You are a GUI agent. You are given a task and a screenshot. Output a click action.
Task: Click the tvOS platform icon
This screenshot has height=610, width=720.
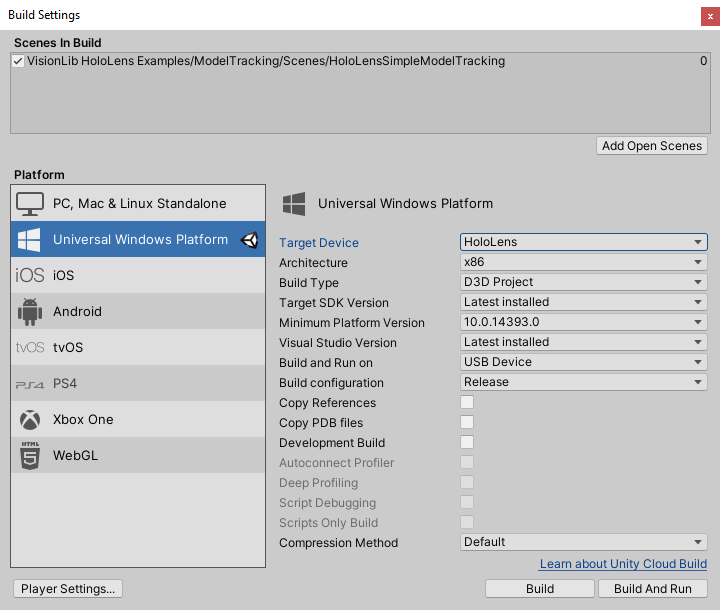[x=30, y=348]
